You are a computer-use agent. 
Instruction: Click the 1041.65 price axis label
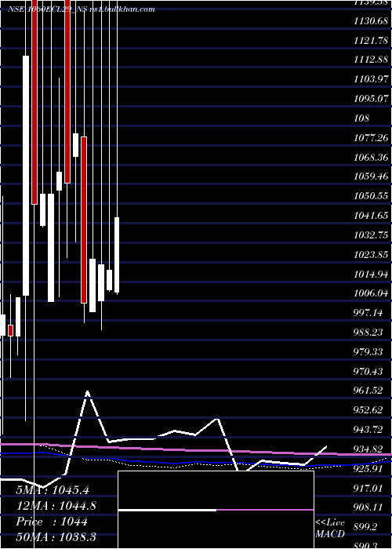pyautogui.click(x=371, y=216)
